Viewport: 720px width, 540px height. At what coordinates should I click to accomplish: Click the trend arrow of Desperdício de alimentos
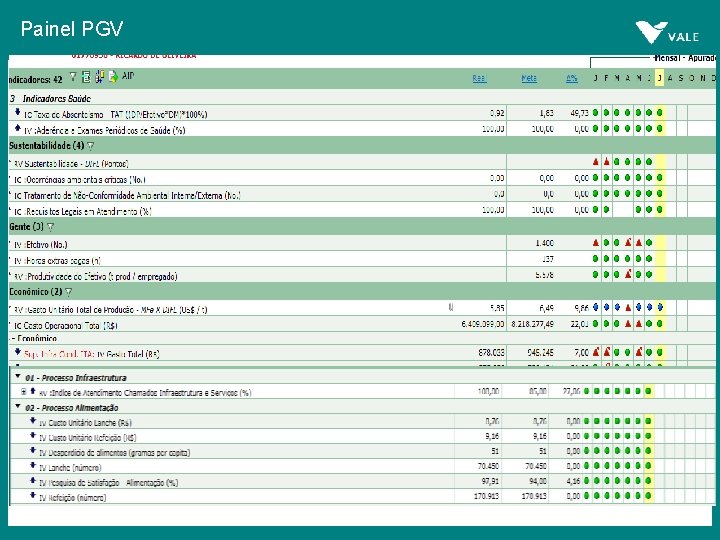[x=33, y=450]
